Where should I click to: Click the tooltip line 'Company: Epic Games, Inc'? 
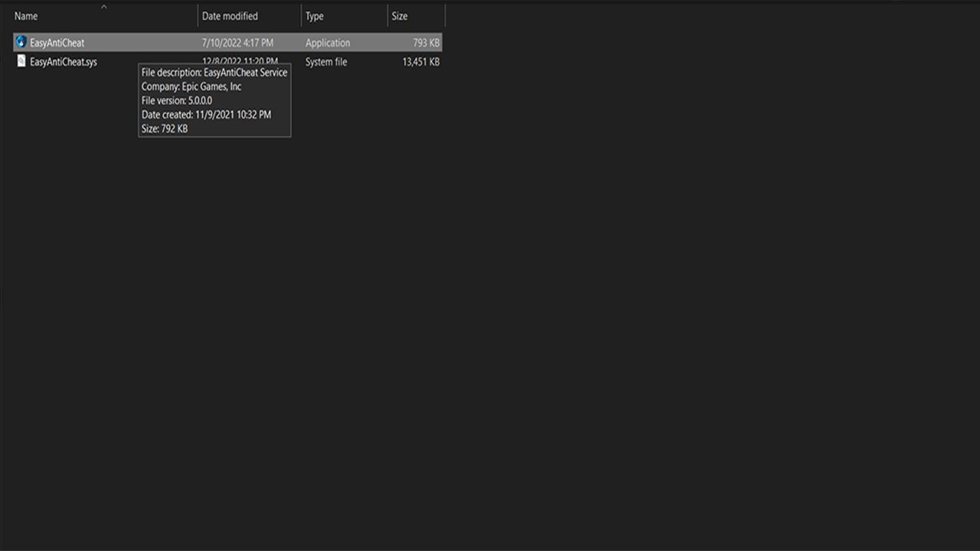tap(191, 86)
